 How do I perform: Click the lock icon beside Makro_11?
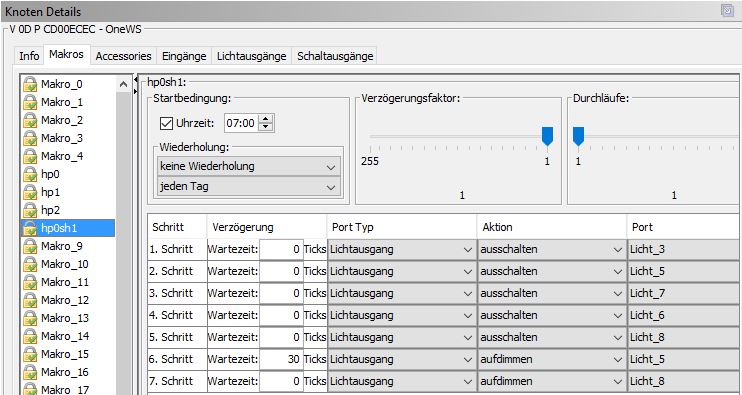pos(30,282)
